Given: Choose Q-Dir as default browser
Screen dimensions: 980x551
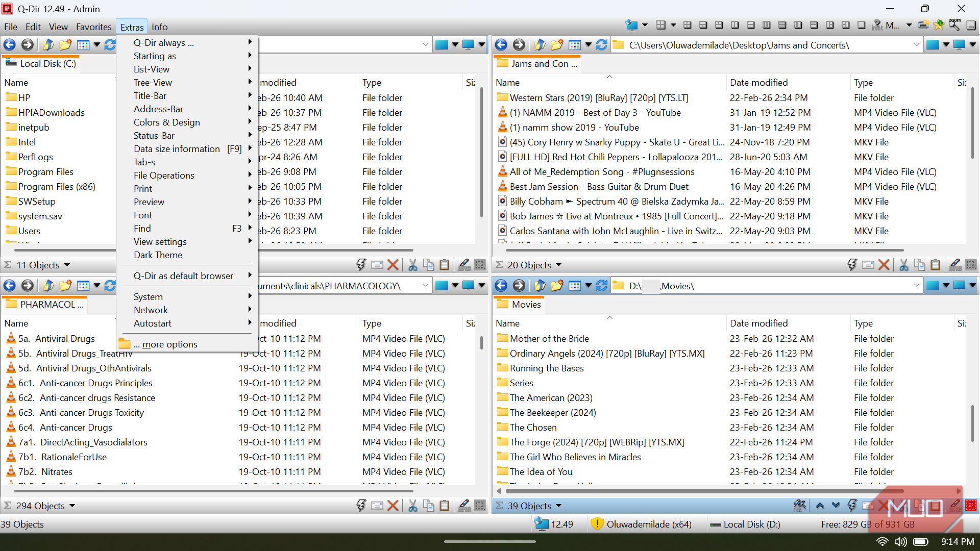Looking at the screenshot, I should coord(188,275).
